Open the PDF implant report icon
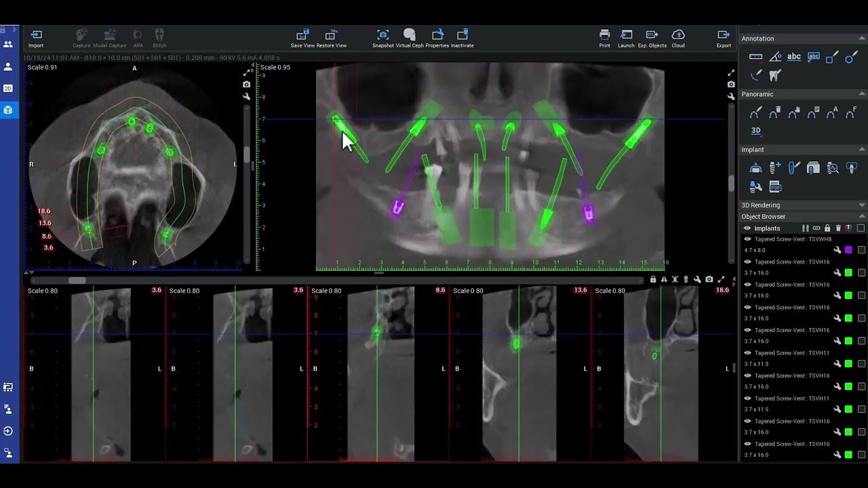Viewport: 868px width, 488px height. tap(775, 187)
